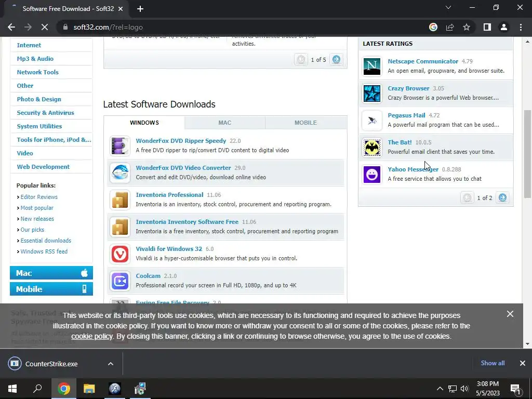Viewport: 532px width, 399px height.
Task: Open the Internet category
Action: [x=29, y=45]
